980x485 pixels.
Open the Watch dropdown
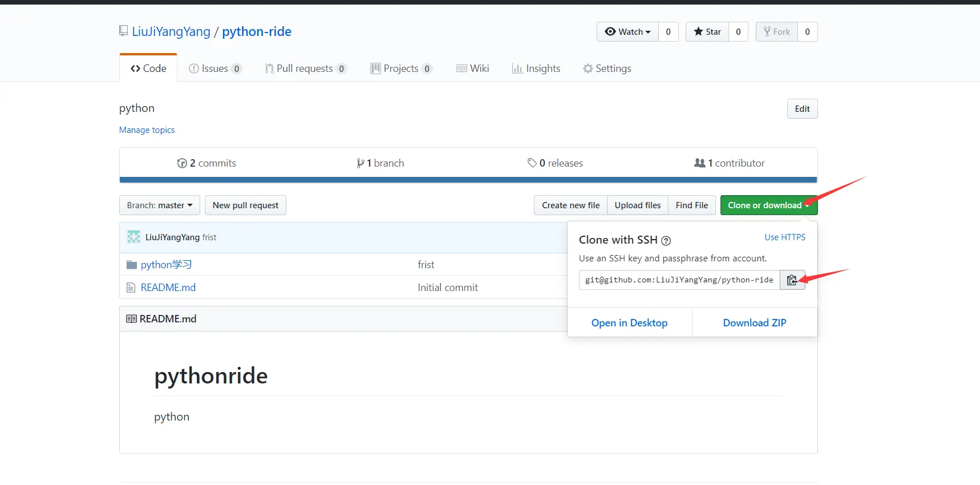(x=627, y=32)
